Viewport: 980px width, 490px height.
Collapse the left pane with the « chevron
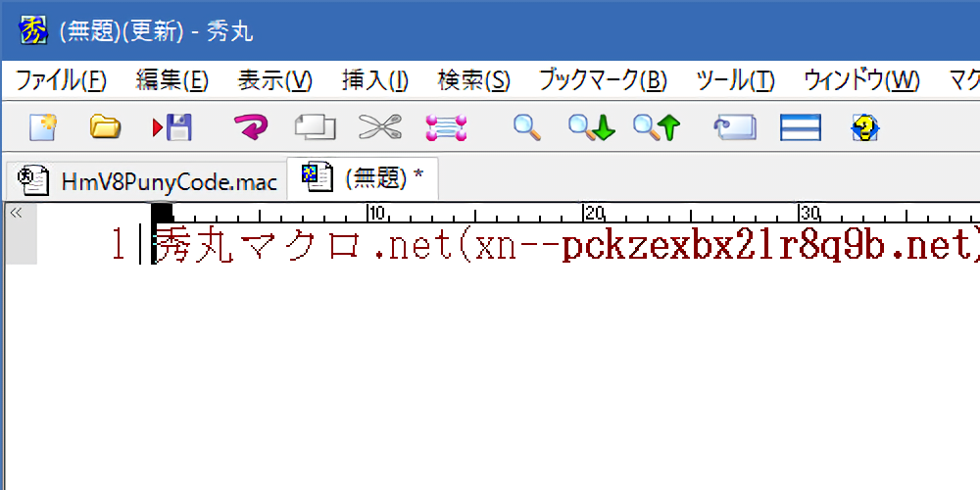point(16,212)
